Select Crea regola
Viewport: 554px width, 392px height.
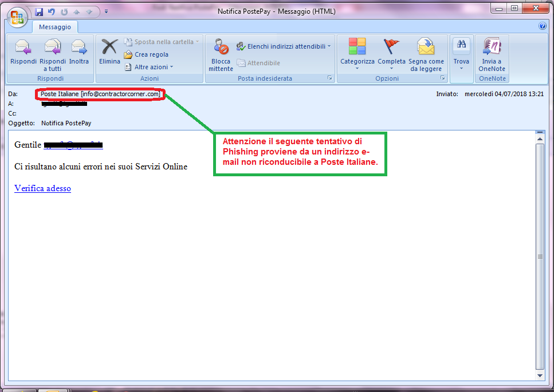[x=146, y=54]
